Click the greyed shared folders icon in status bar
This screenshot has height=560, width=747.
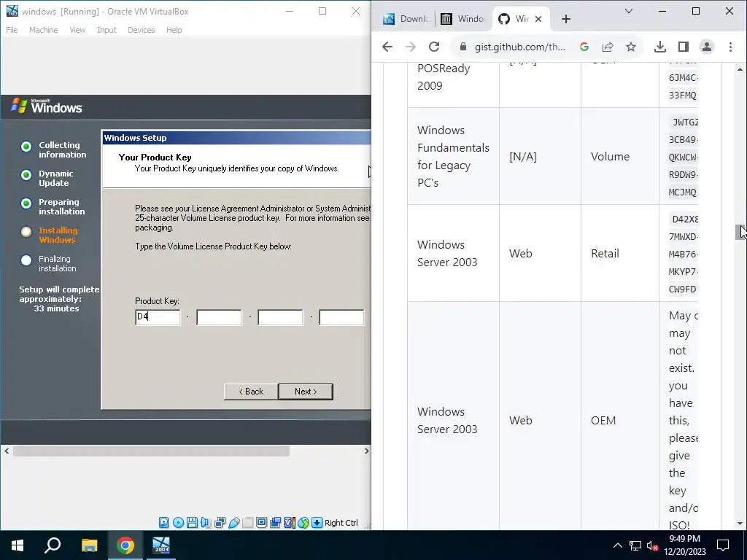[248, 522]
